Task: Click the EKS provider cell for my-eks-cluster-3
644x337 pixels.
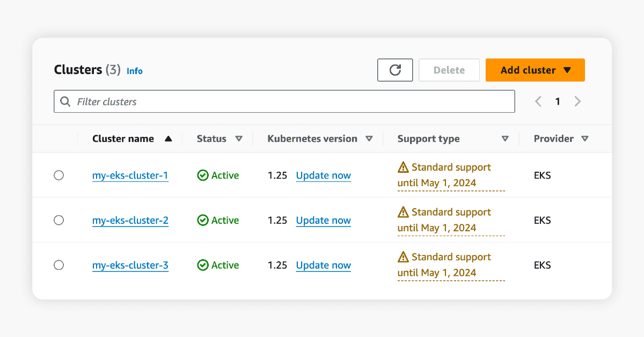Action: click(x=543, y=265)
